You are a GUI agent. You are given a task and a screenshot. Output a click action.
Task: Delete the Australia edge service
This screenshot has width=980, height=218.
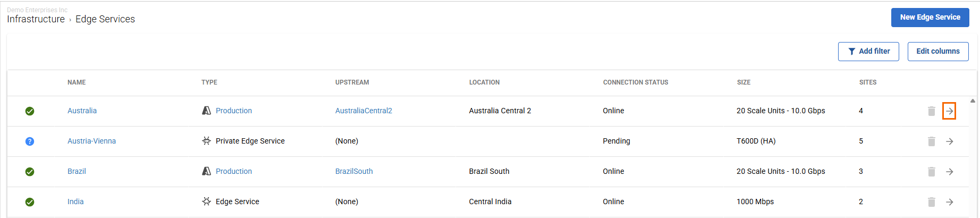(931, 111)
